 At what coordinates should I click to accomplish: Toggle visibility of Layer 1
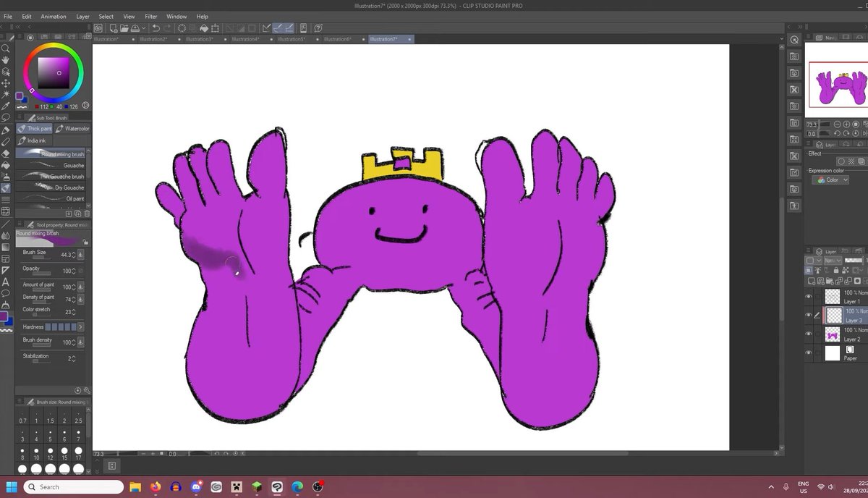(809, 296)
